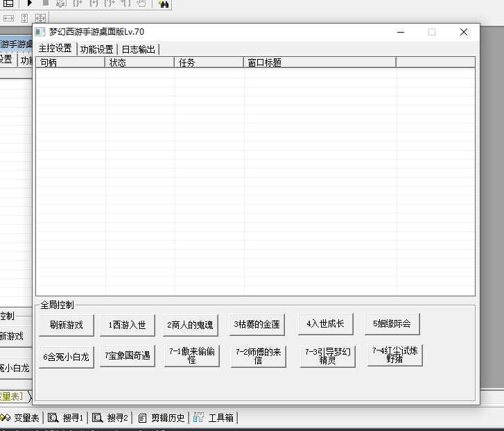Select the 搜寻1 bottom tab
The height and width of the screenshot is (431, 504).
[66, 418]
